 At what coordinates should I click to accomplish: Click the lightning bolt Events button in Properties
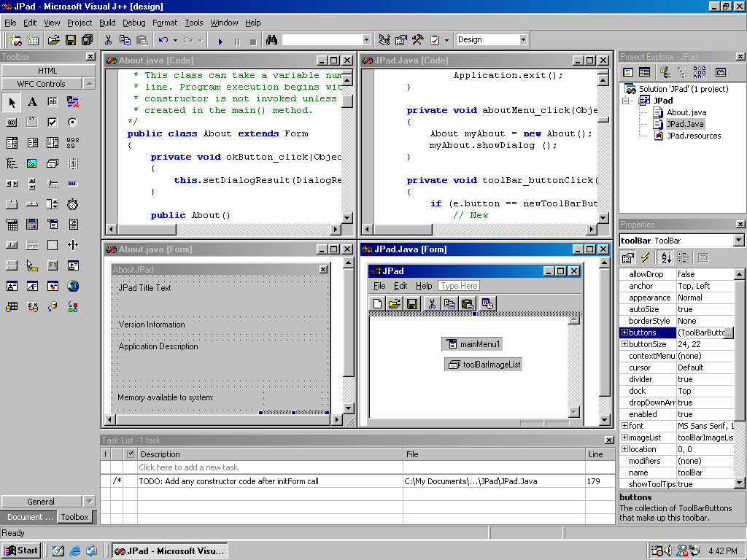pyautogui.click(x=645, y=257)
